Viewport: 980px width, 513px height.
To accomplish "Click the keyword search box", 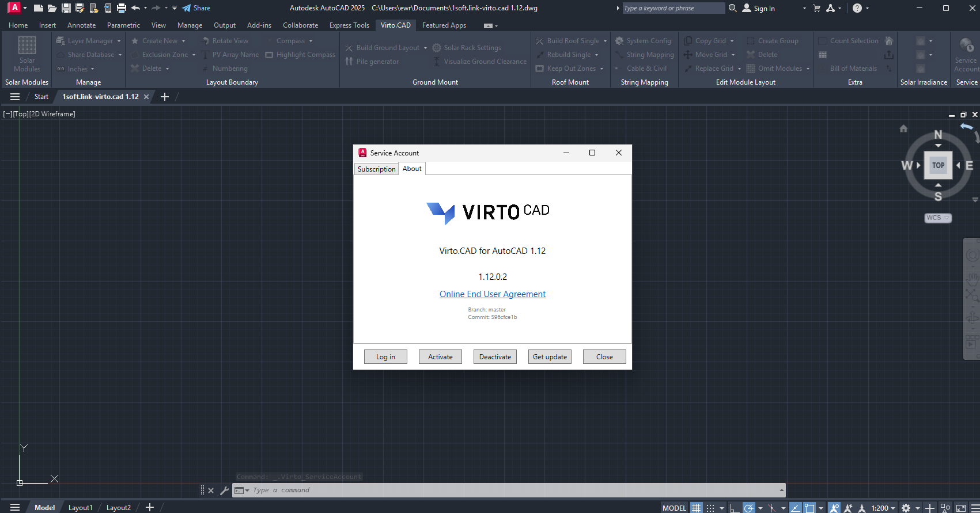I will [x=673, y=8].
